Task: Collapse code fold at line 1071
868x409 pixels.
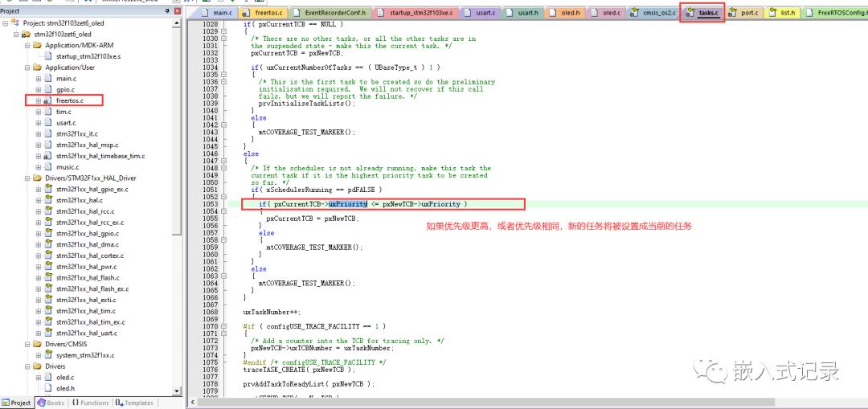Action: coord(223,333)
